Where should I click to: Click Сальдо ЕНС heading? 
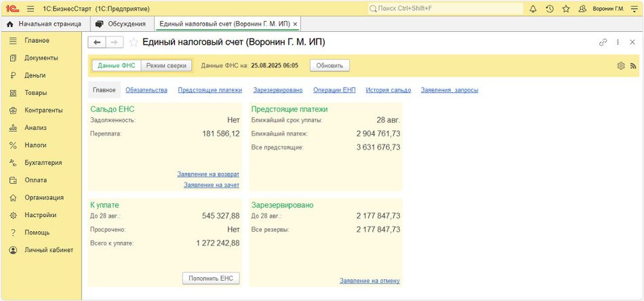tap(113, 110)
